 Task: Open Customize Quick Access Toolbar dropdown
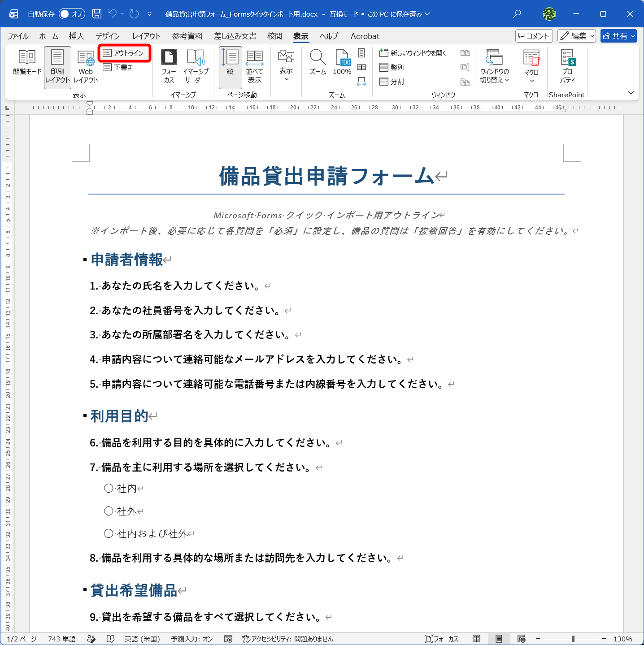149,14
